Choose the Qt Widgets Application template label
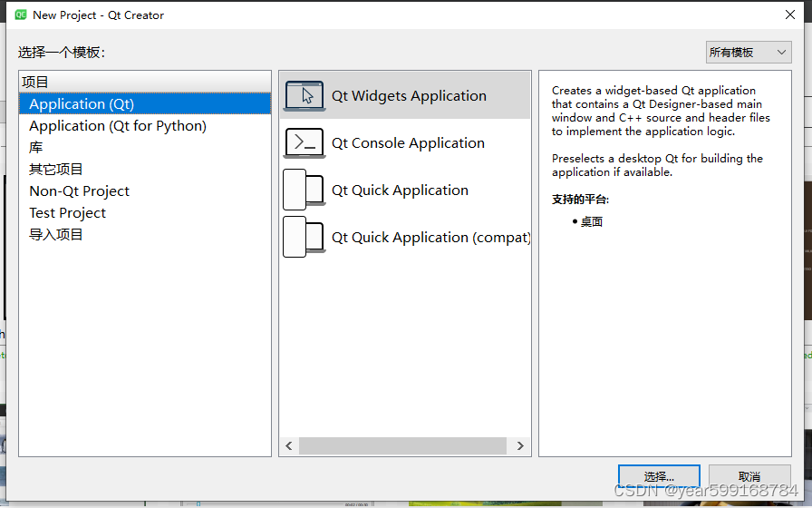 (x=409, y=96)
